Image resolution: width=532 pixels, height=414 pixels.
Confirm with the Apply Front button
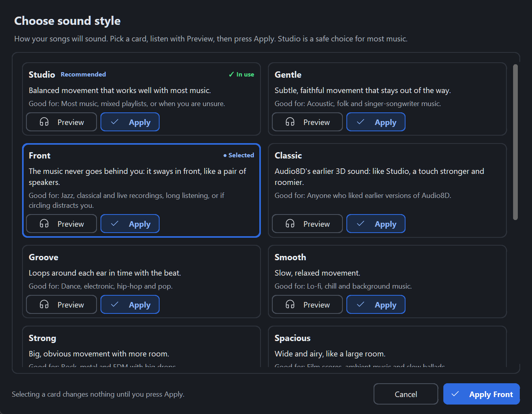click(x=482, y=394)
